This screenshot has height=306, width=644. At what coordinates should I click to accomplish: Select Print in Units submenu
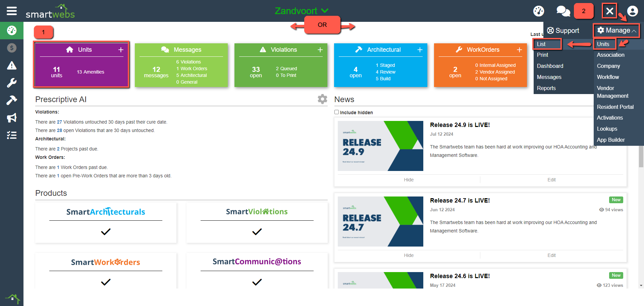coord(542,55)
